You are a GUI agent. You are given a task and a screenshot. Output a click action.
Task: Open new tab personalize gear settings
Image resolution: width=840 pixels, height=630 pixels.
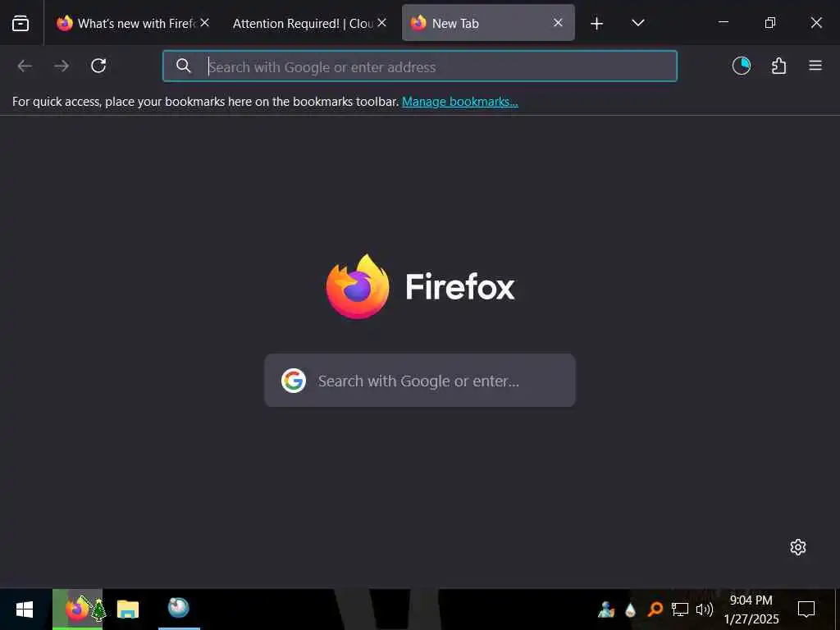[x=797, y=547]
